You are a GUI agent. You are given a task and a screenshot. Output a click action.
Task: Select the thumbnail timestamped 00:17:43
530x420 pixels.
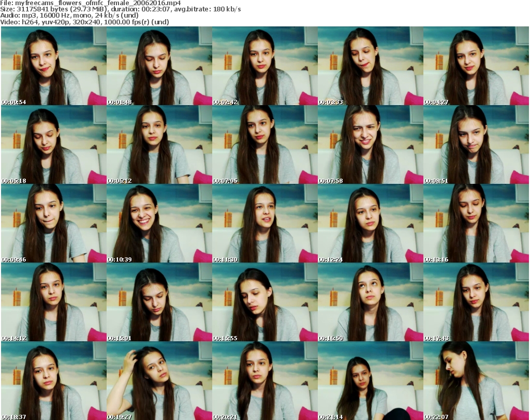point(476,302)
